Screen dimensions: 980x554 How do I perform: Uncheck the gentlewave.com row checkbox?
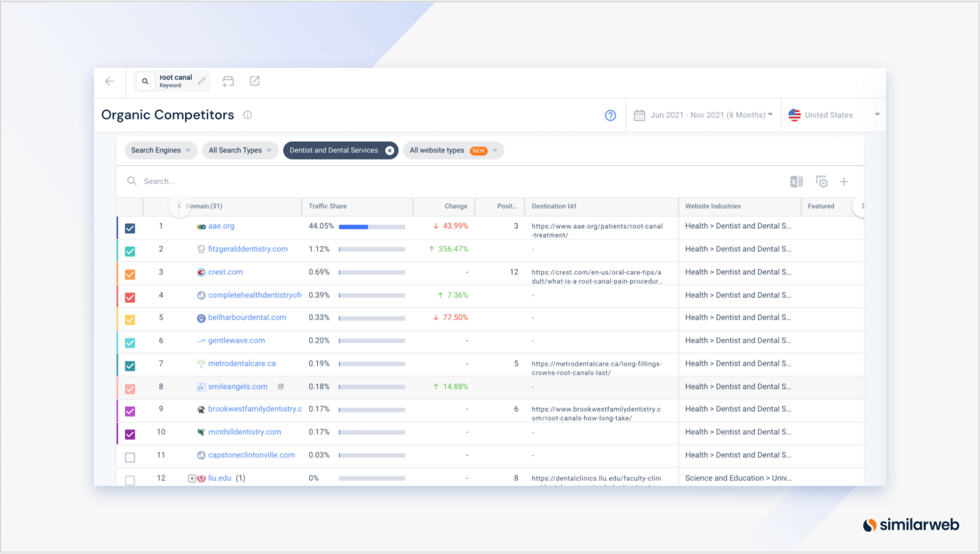pyautogui.click(x=130, y=343)
